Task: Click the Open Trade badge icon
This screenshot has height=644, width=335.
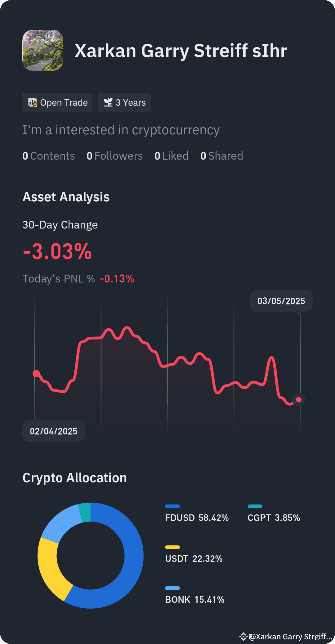Action: [x=33, y=102]
